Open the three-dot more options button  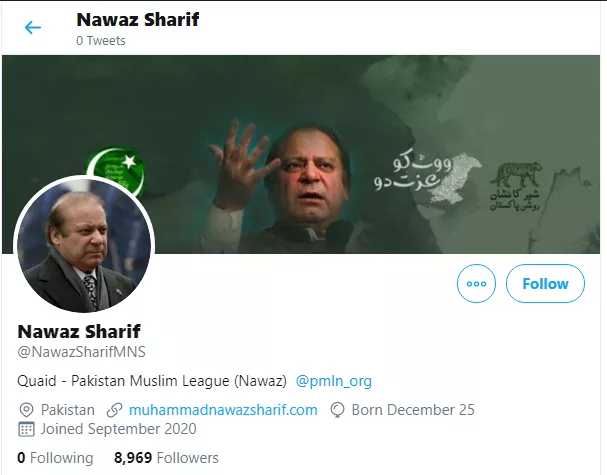(x=476, y=283)
